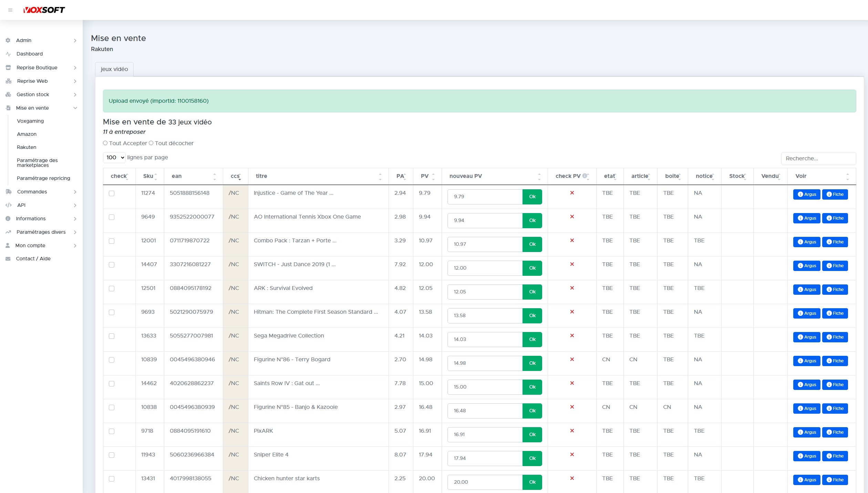The height and width of the screenshot is (493, 868).
Task: Click the Informations info icon
Action: 8,219
